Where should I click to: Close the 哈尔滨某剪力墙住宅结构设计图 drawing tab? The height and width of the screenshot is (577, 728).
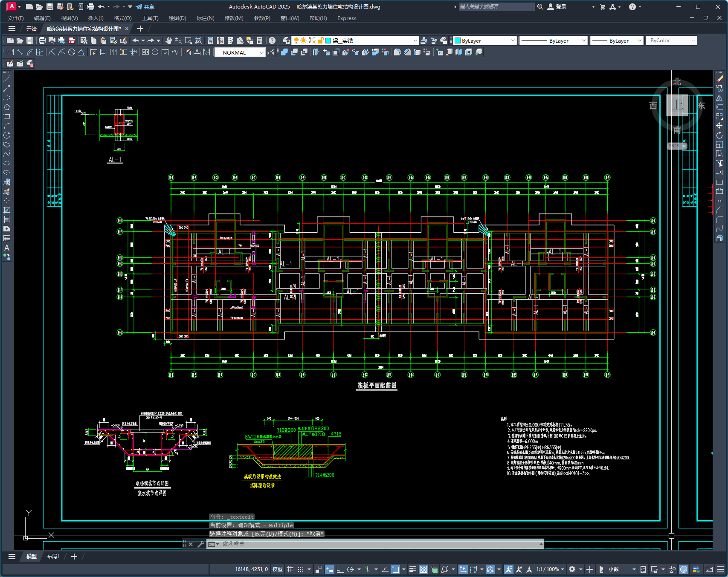tap(127, 29)
